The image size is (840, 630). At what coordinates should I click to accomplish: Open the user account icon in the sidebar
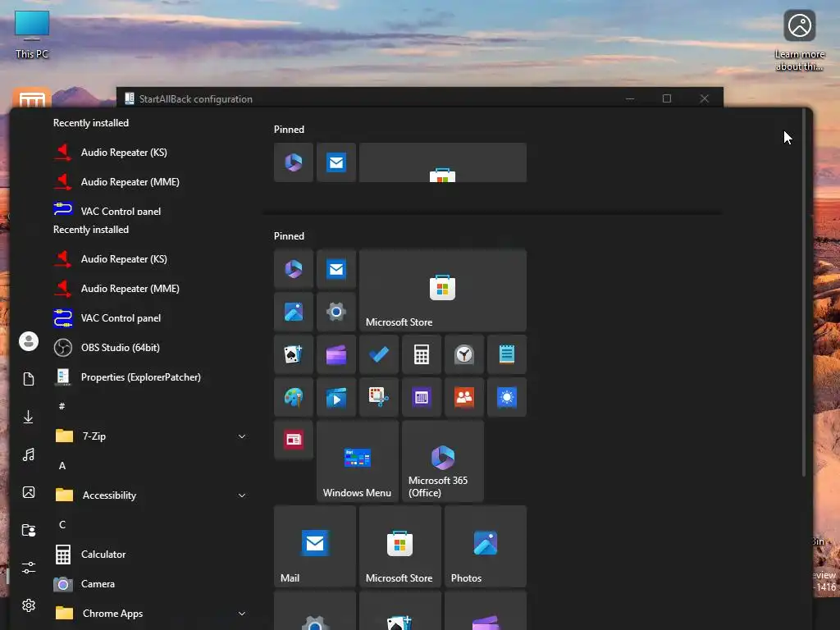click(29, 341)
